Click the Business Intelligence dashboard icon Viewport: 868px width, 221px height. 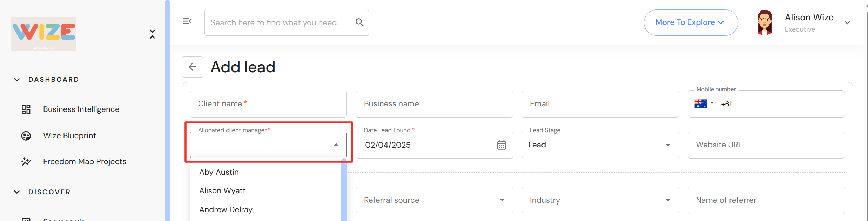point(26,109)
